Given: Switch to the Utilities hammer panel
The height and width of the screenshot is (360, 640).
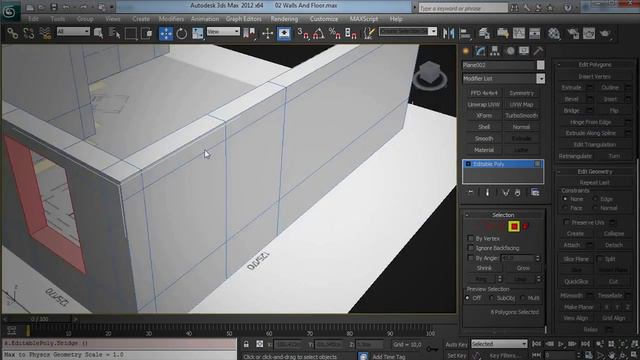Looking at the screenshot, I should coord(538,51).
